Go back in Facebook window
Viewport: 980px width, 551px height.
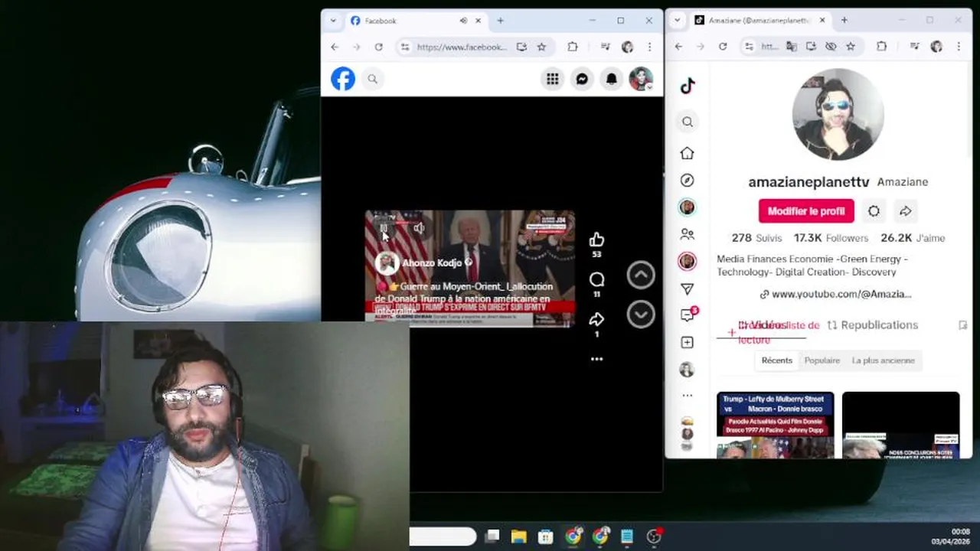click(335, 47)
